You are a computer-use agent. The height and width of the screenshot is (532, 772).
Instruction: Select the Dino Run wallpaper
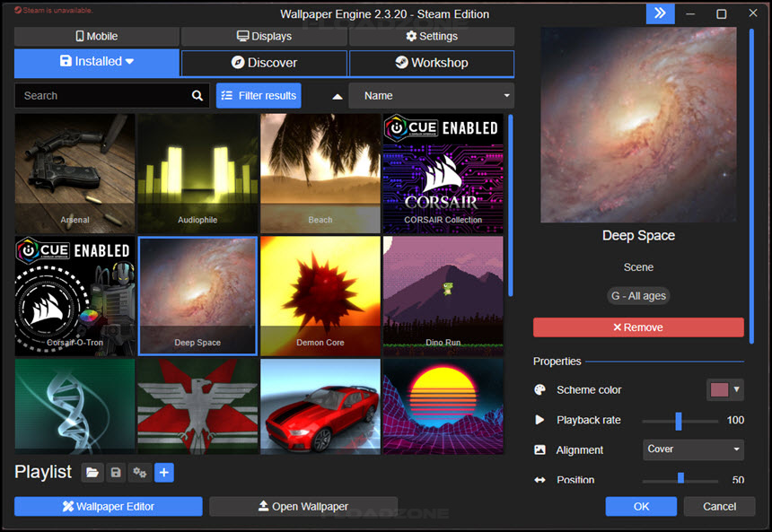pos(443,296)
